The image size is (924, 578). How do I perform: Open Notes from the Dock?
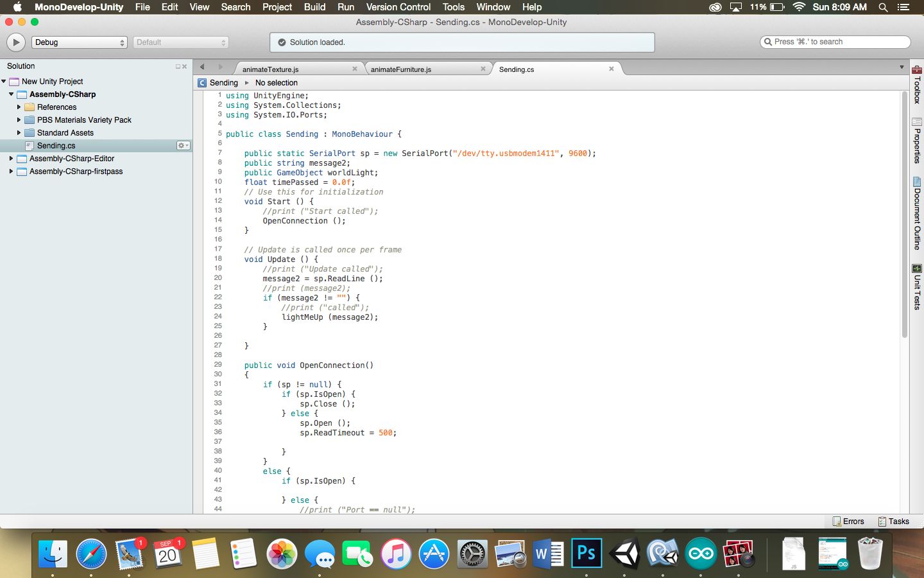tap(205, 554)
